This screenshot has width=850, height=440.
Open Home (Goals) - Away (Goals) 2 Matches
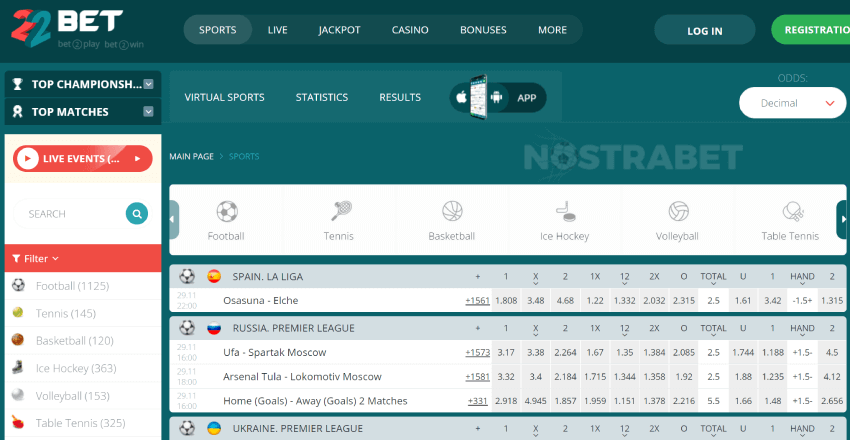coord(315,401)
